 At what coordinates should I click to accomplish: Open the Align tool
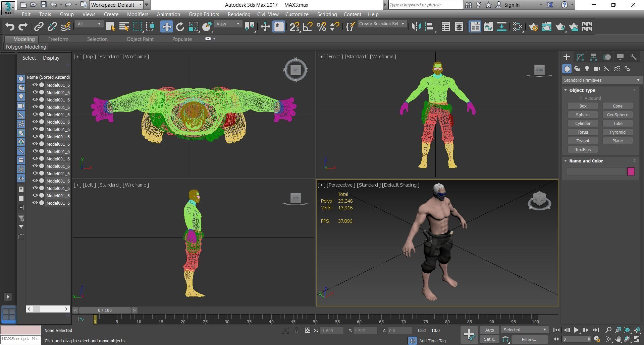click(430, 27)
